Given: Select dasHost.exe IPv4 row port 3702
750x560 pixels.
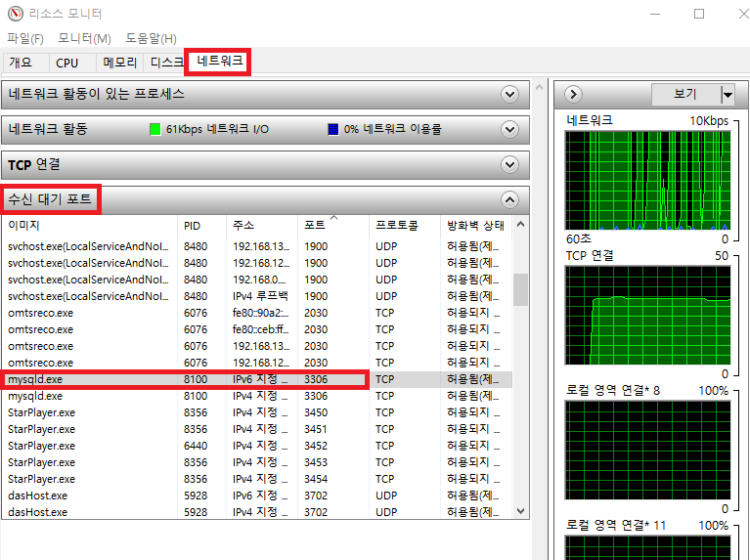Looking at the screenshot, I should (x=257, y=512).
